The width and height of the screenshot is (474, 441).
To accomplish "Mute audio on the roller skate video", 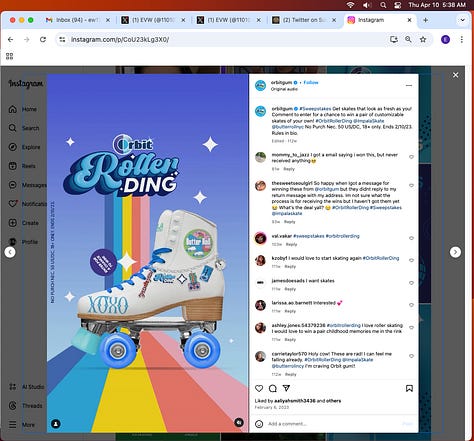I will point(239,423).
